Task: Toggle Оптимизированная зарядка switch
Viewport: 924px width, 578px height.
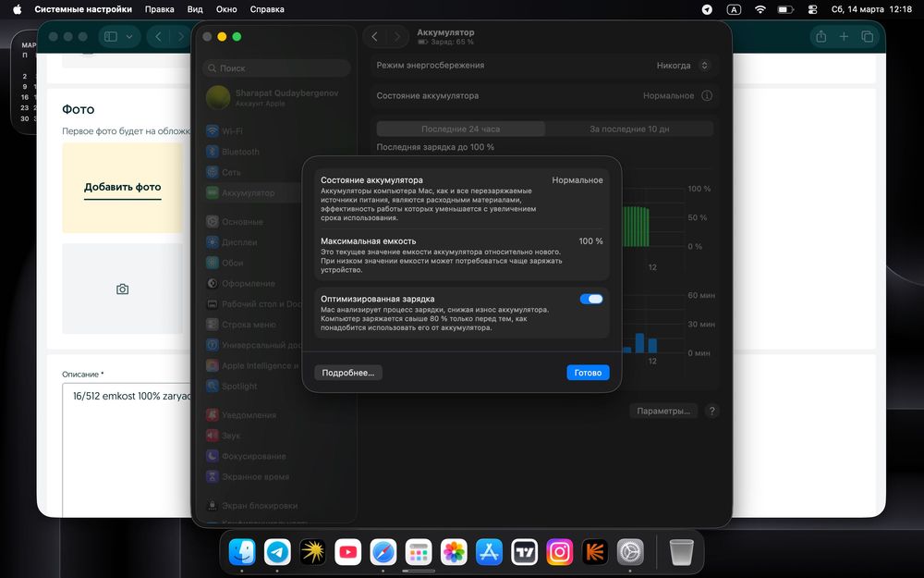Action: point(591,299)
